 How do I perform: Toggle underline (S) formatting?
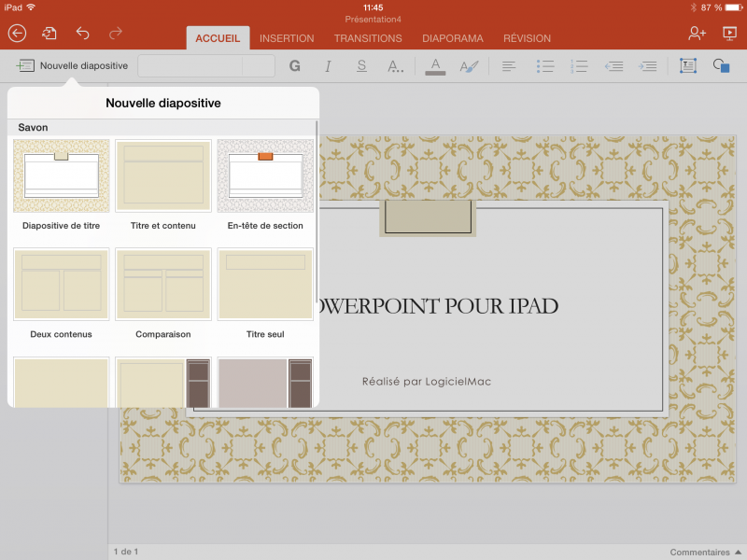[361, 65]
